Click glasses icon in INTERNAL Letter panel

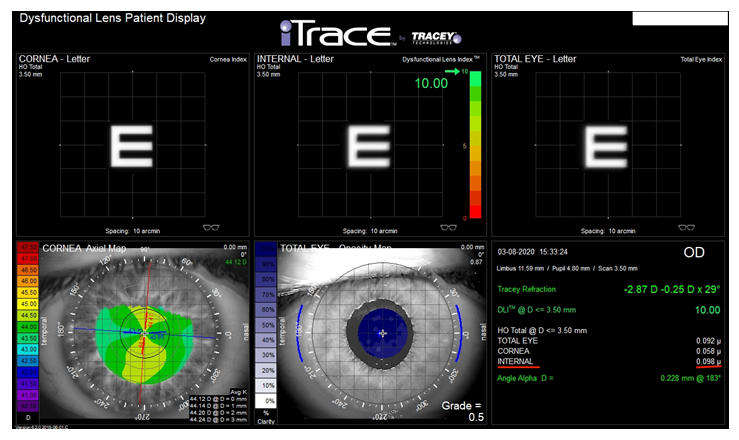[449, 228]
